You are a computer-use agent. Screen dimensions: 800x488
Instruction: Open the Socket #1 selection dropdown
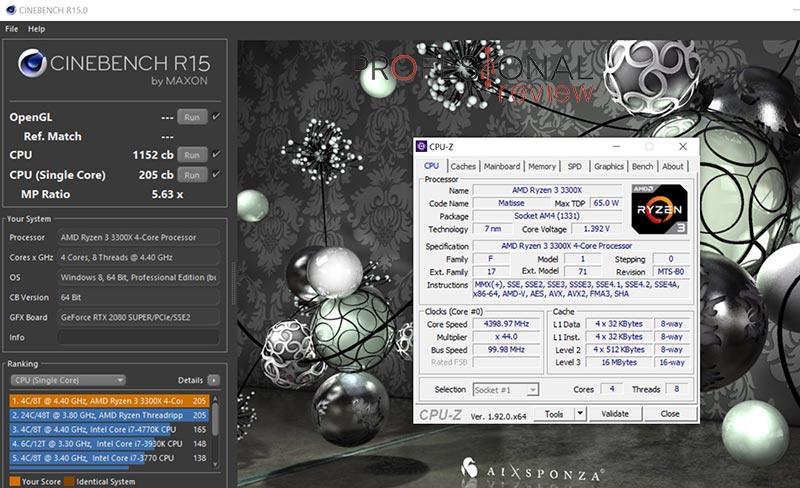coord(506,390)
